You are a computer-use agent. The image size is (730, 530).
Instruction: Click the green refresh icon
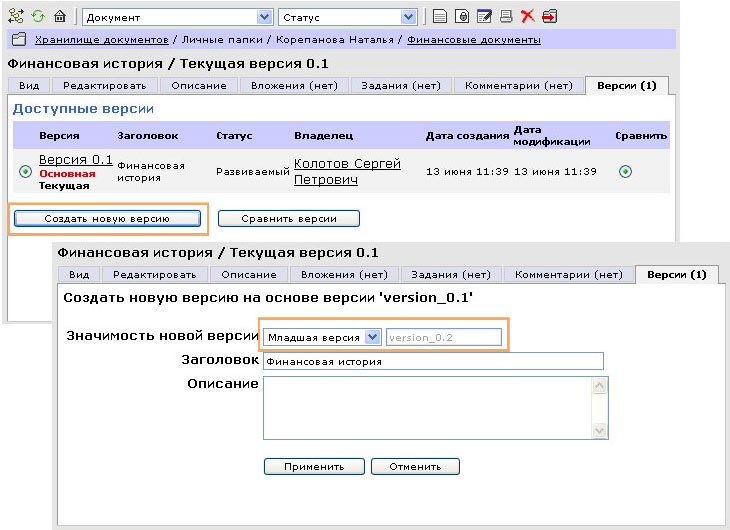(x=38, y=17)
